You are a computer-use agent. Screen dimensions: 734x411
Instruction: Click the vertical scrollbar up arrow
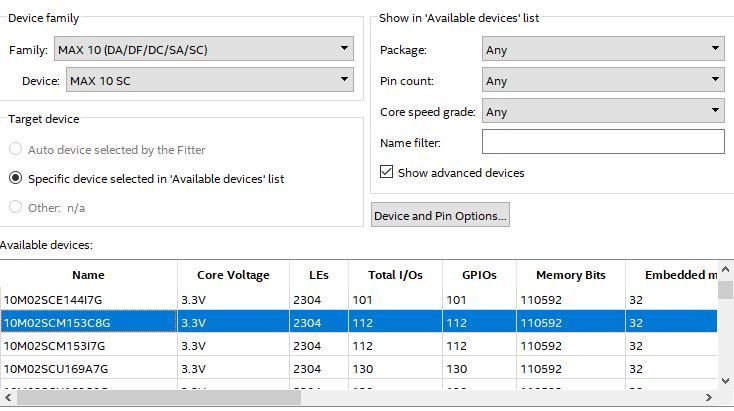click(x=725, y=290)
